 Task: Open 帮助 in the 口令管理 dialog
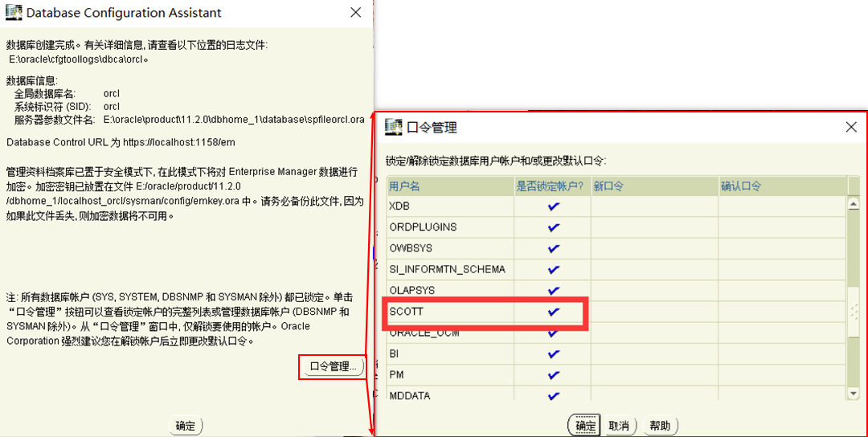660,426
